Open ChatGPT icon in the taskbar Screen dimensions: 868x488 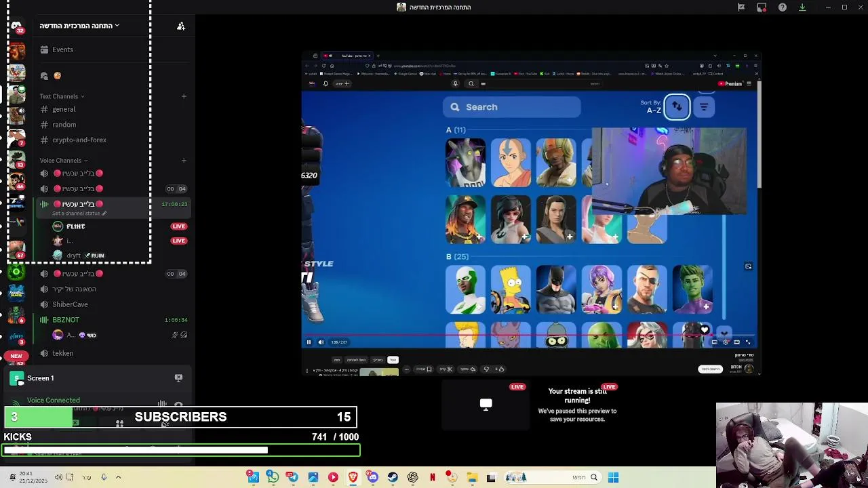412,477
